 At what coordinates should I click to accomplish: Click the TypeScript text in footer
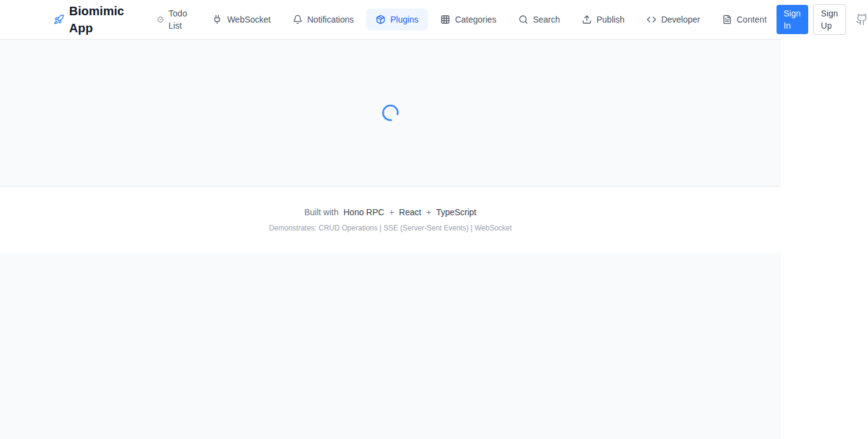coord(456,212)
